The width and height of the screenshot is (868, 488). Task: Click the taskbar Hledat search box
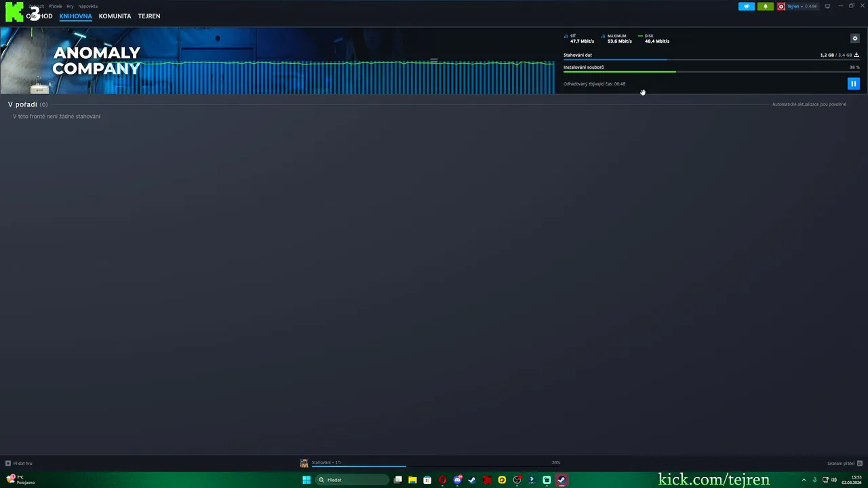point(353,480)
